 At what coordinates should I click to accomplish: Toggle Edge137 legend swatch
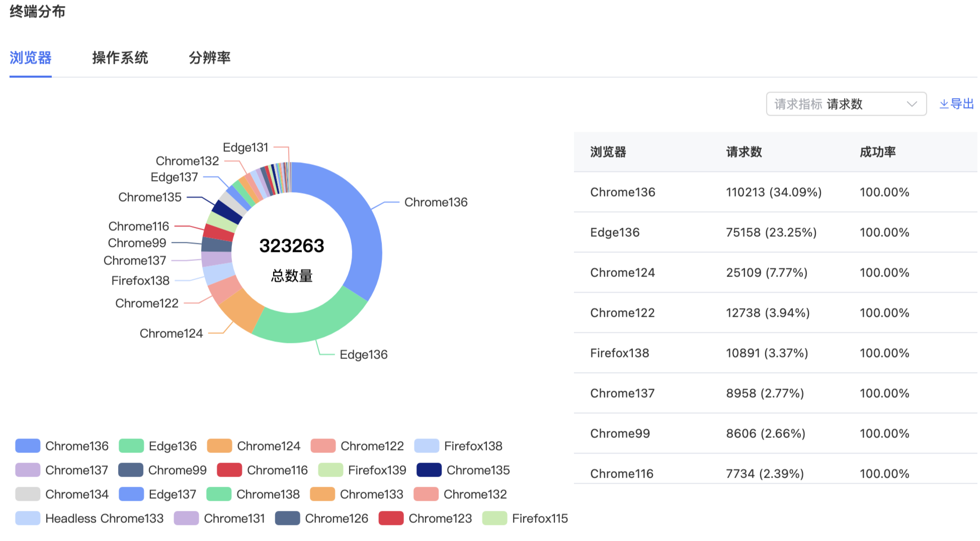click(131, 494)
